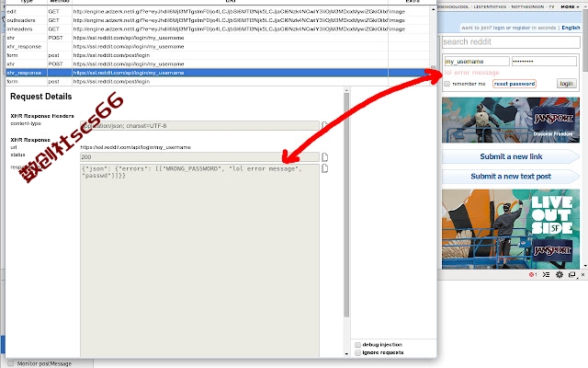Open DevTools settings gear
This screenshot has height=368, width=588.
(x=560, y=274)
